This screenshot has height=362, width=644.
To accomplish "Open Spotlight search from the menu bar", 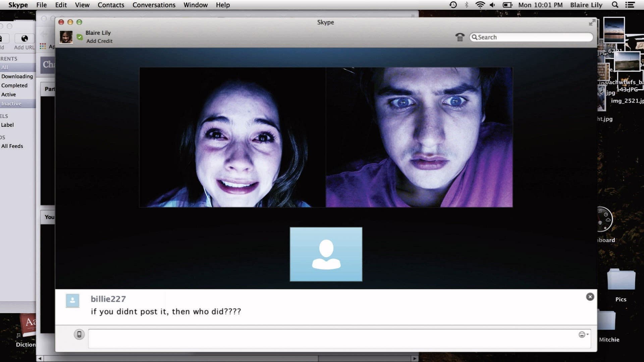I will tap(615, 5).
